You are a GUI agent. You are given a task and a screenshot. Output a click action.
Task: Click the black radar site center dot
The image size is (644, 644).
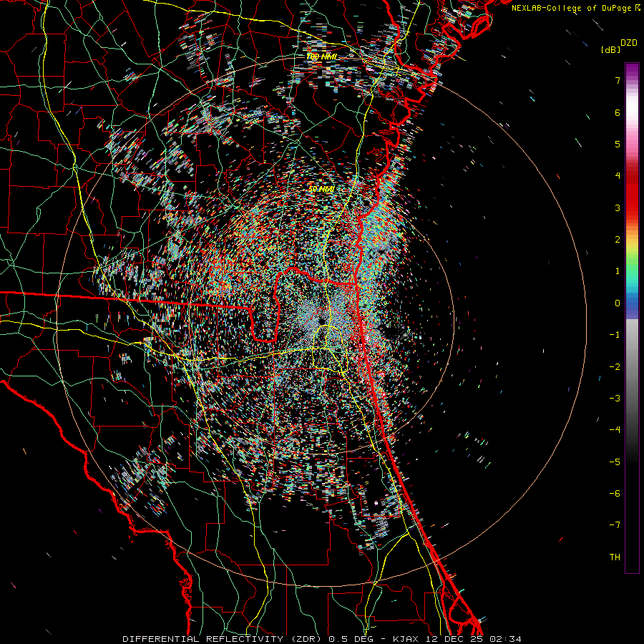321,321
